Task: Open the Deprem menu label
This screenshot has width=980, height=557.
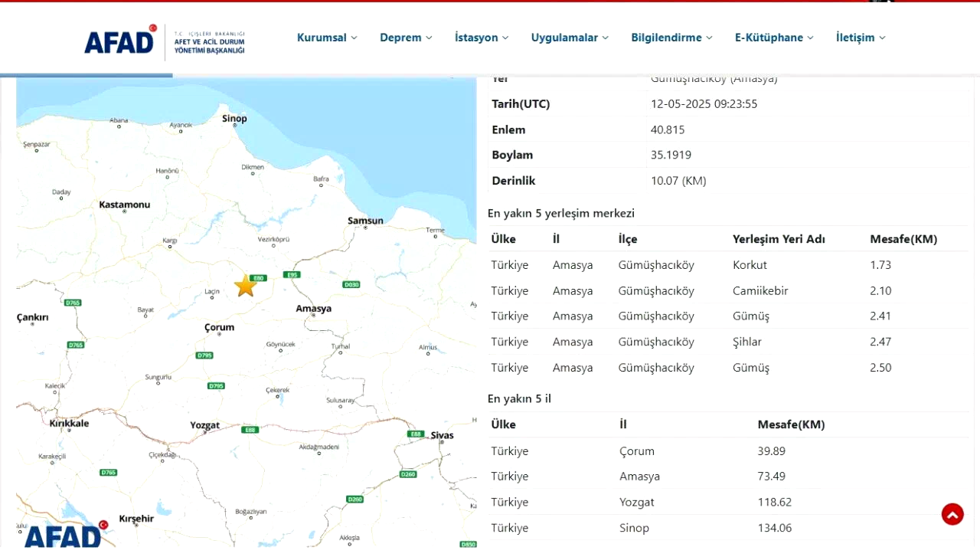Action: coord(400,38)
